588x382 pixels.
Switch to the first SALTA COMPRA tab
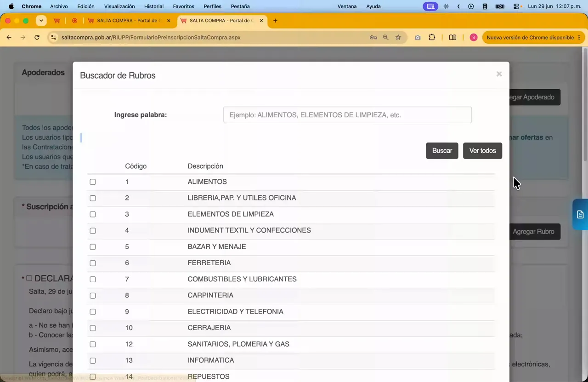click(x=129, y=21)
